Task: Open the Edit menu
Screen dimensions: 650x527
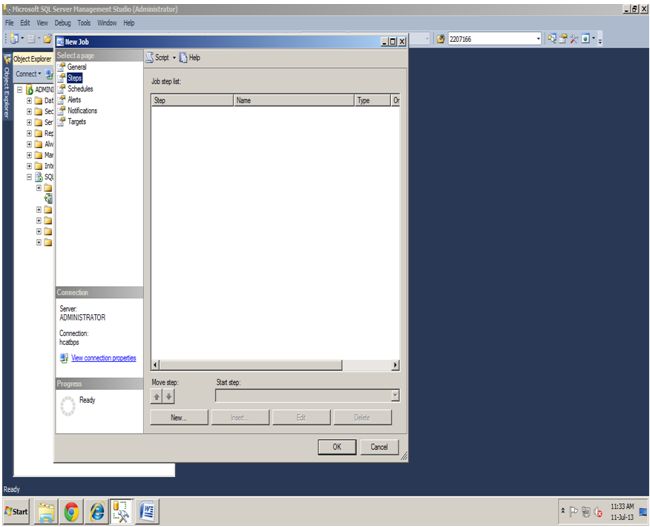Action: click(25, 23)
